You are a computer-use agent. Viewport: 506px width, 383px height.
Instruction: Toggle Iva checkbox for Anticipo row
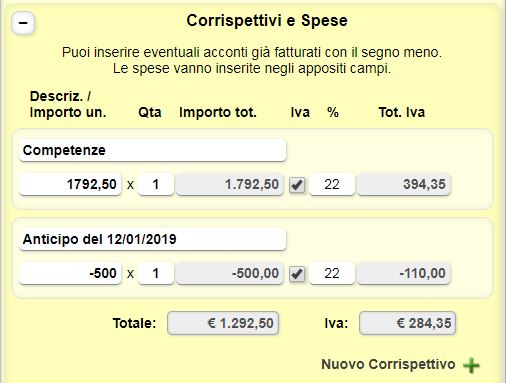coord(297,274)
